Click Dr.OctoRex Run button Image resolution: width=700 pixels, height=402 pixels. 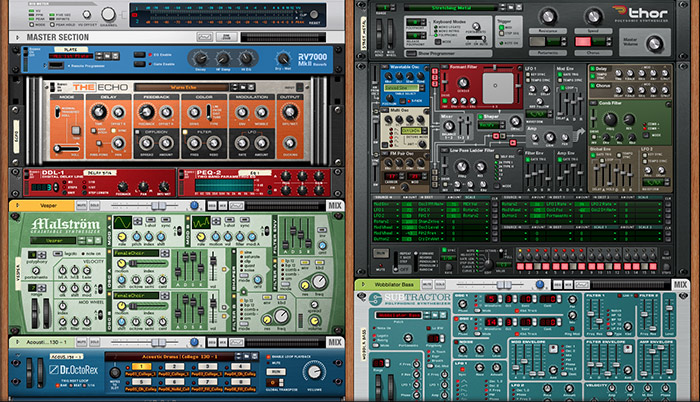coord(276,372)
